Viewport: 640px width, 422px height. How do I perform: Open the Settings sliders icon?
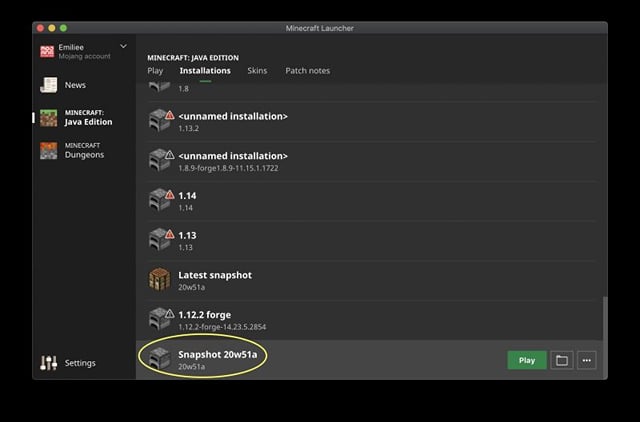[x=49, y=363]
